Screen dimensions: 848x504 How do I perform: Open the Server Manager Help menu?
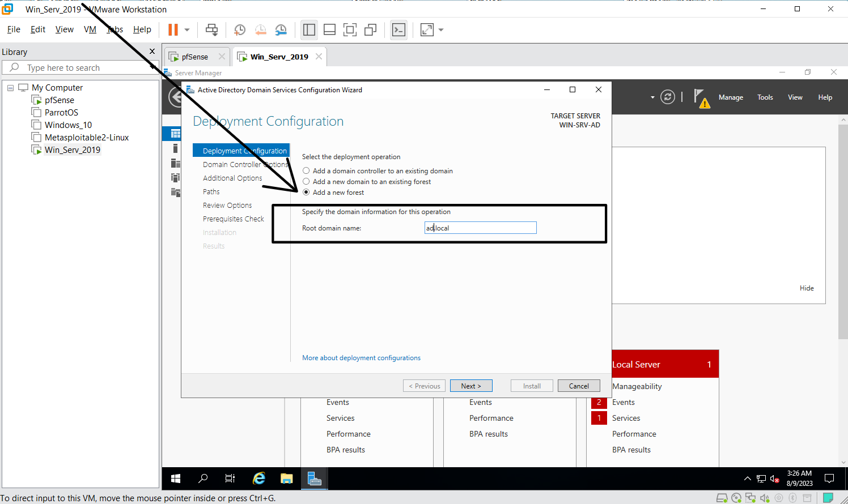(x=825, y=97)
